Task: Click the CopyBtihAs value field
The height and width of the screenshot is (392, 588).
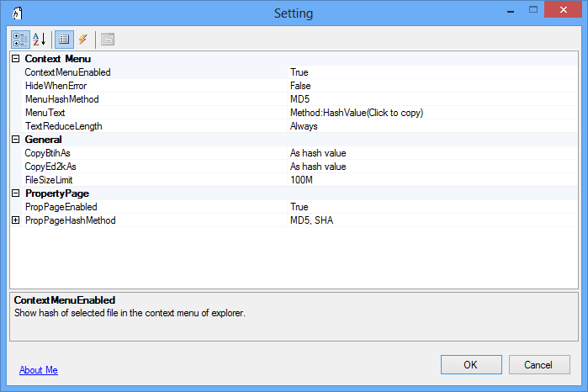Action: click(318, 153)
